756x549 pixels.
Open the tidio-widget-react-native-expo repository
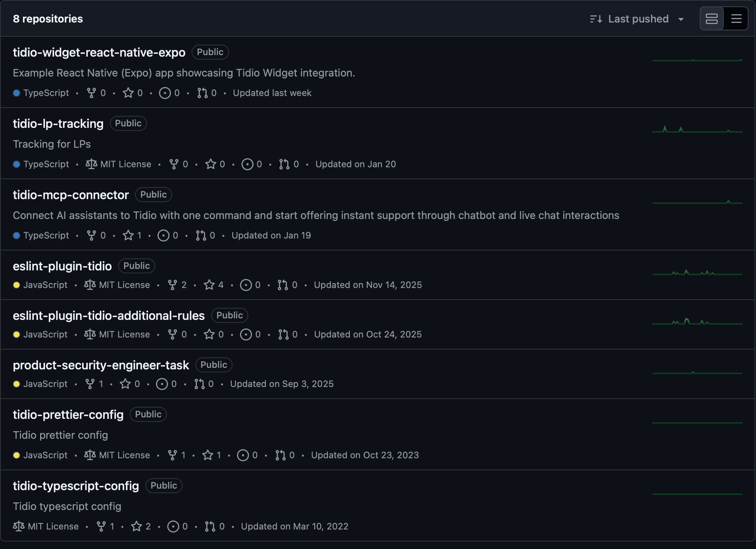[99, 52]
